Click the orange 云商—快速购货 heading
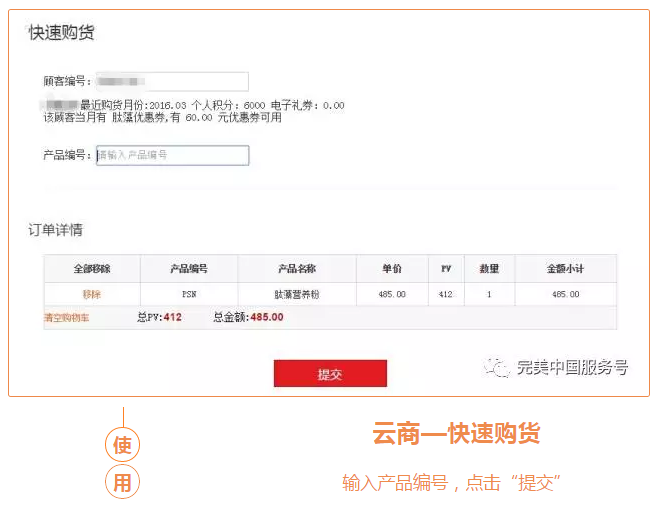This screenshot has height=509, width=656. [x=456, y=434]
